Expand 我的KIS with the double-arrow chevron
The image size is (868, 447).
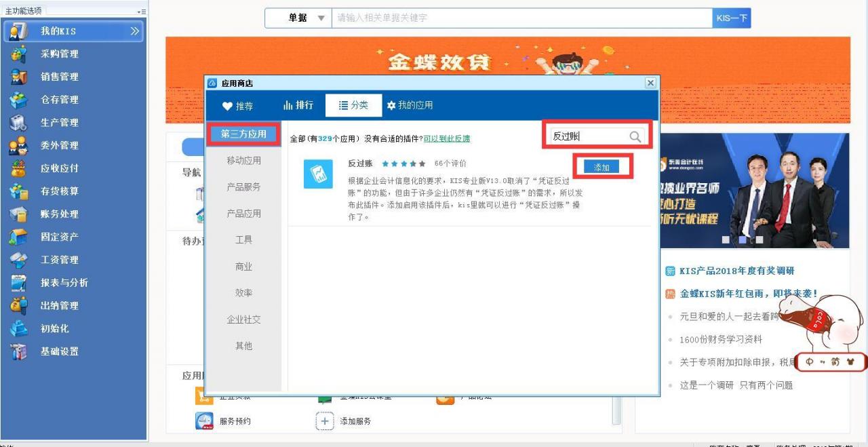click(134, 31)
